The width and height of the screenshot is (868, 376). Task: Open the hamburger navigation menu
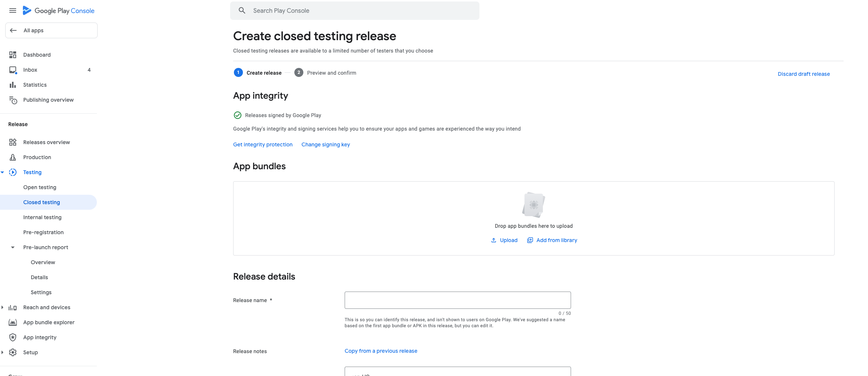(13, 11)
